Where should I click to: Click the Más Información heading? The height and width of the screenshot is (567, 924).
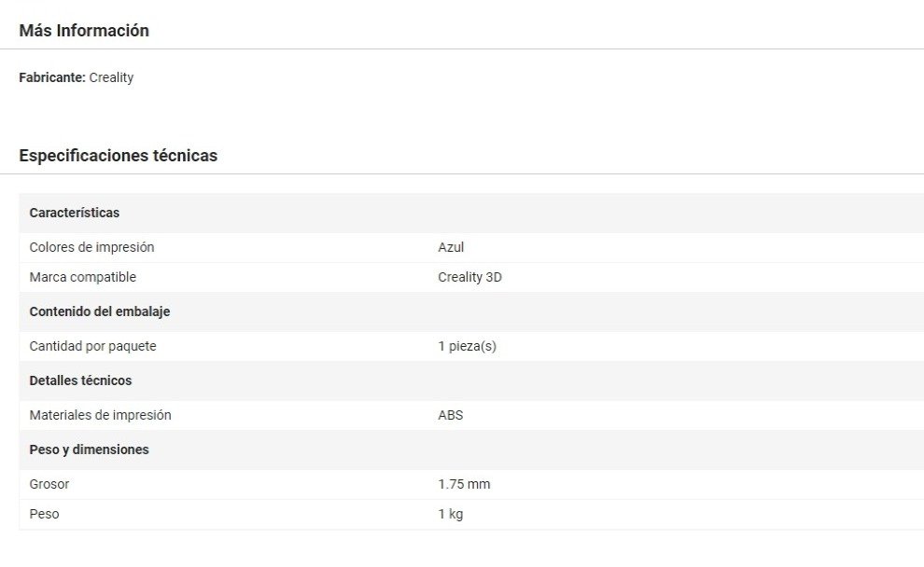84,31
